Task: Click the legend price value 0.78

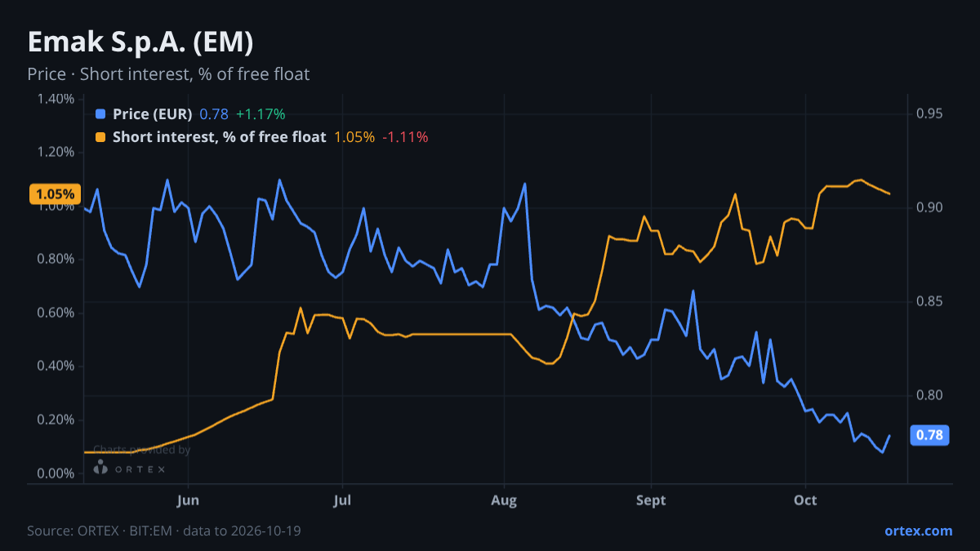Action: tap(214, 114)
